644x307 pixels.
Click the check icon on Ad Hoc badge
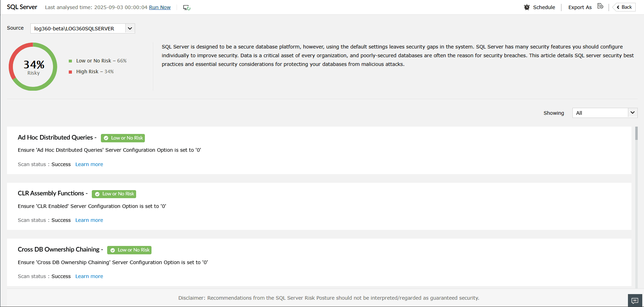pyautogui.click(x=106, y=138)
